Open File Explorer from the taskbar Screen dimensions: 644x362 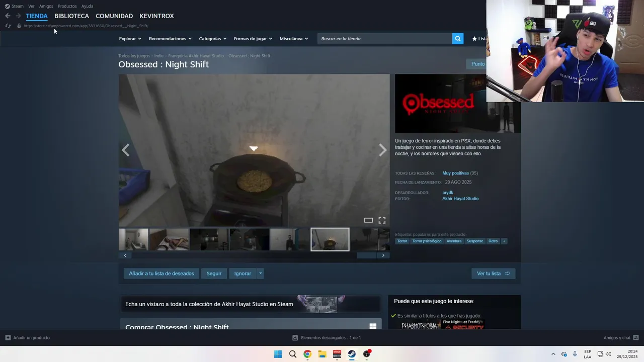pyautogui.click(x=322, y=354)
